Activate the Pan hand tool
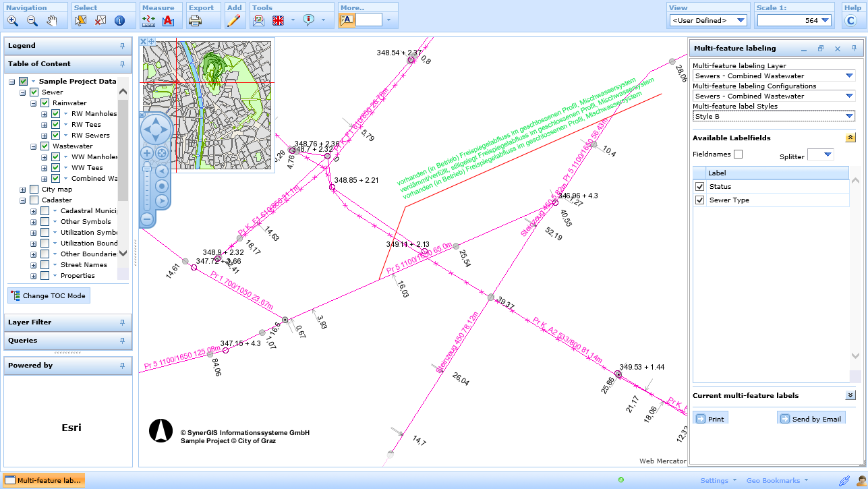Image resolution: width=868 pixels, height=489 pixels. click(x=52, y=21)
